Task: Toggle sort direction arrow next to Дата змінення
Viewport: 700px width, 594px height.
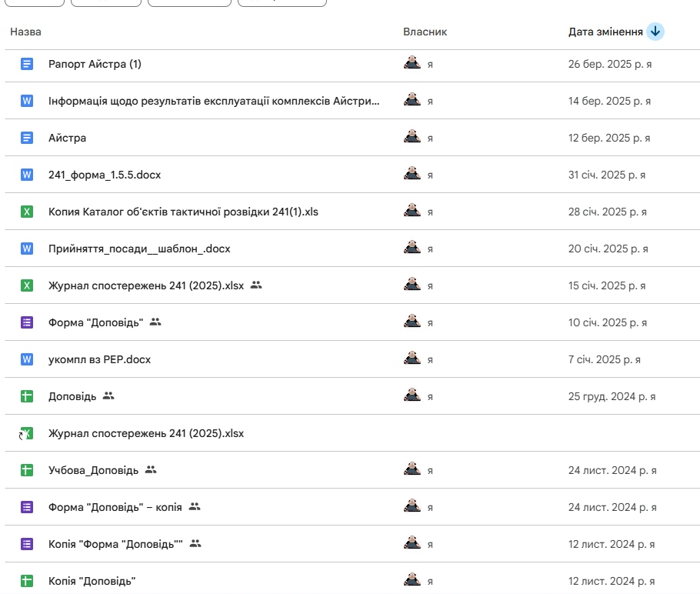Action: (x=655, y=32)
